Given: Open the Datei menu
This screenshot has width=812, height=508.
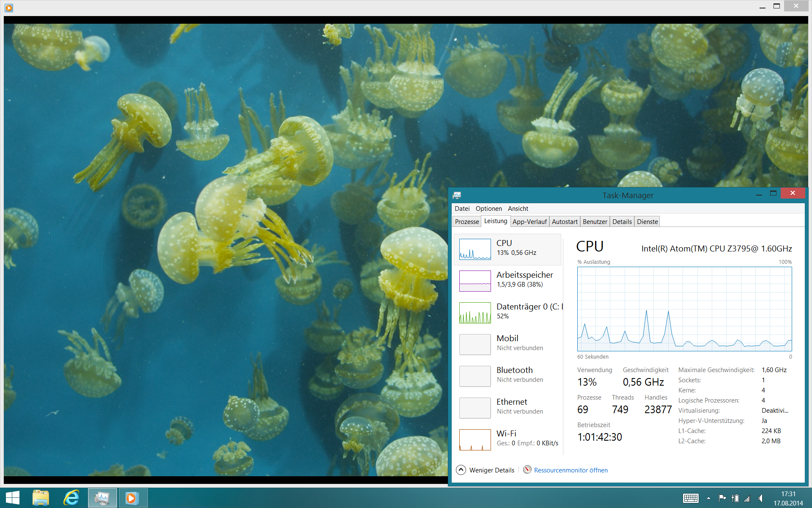Looking at the screenshot, I should pos(462,209).
